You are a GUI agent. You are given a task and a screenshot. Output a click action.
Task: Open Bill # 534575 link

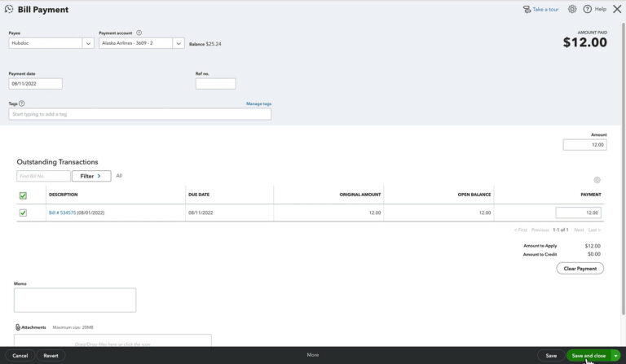pyautogui.click(x=62, y=213)
